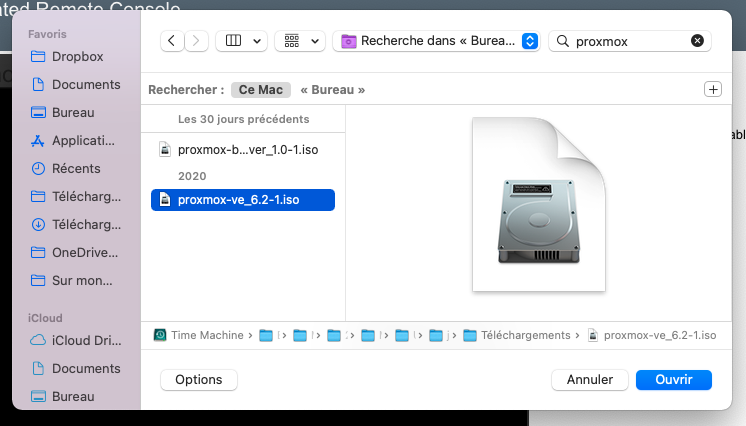Click Ouvrir to open the file
This screenshot has width=746, height=426.
674,380
